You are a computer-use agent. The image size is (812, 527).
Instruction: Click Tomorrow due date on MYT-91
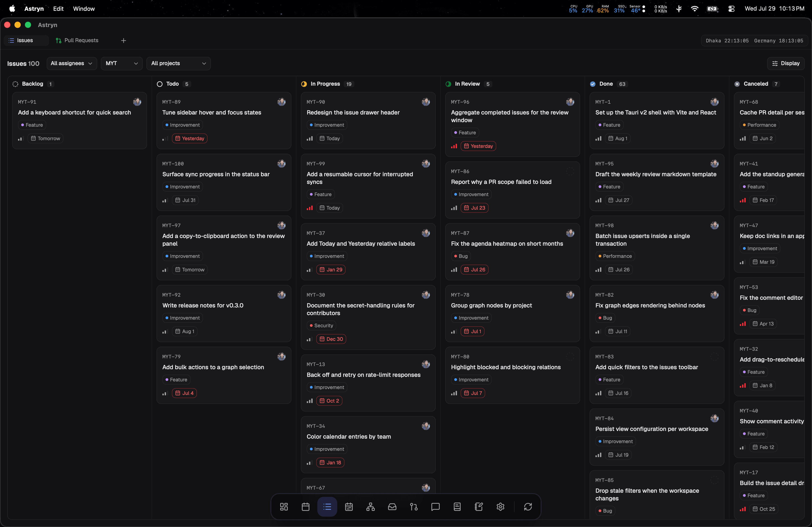(46, 138)
